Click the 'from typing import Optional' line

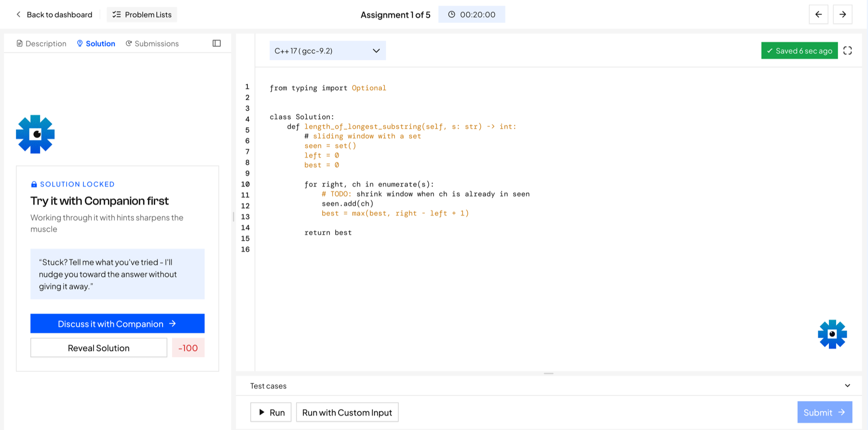tap(328, 88)
